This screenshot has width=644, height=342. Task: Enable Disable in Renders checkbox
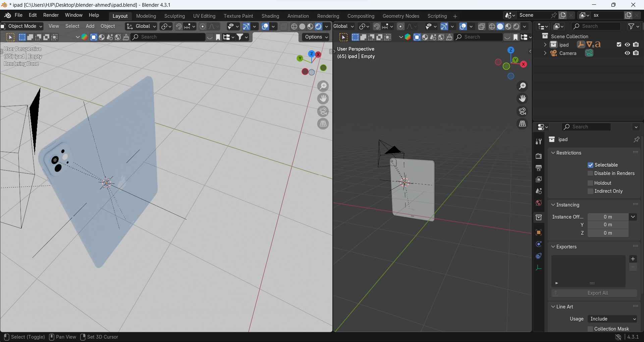pyautogui.click(x=591, y=174)
